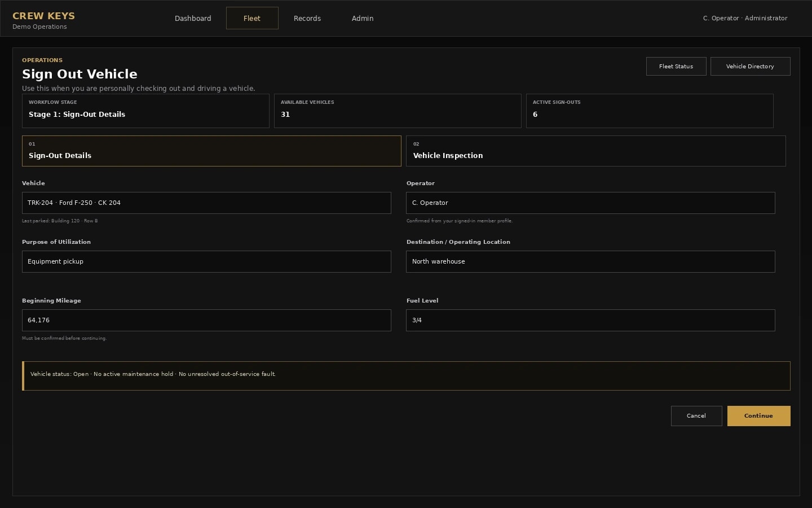Click the Active Sign-Outs count 6
This screenshot has height=508, width=812.
tap(535, 114)
